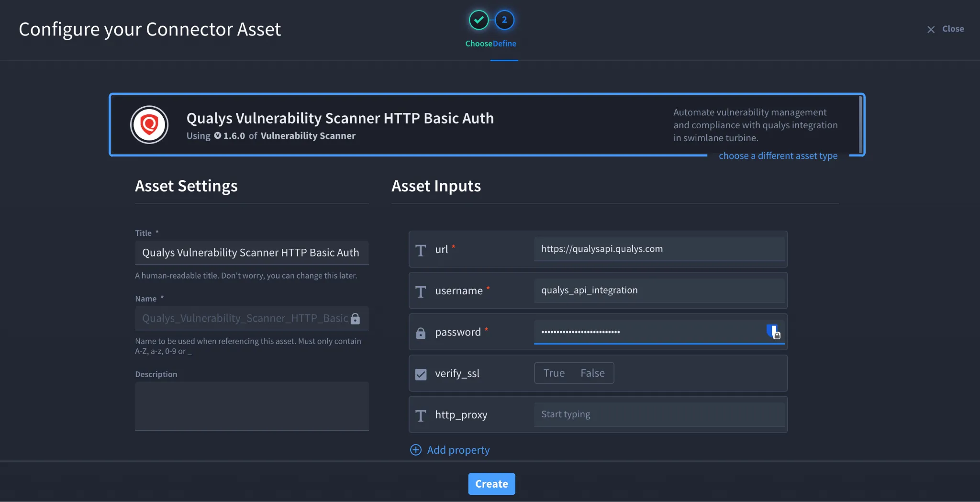Set verify_ssl to True
The width and height of the screenshot is (980, 502).
point(554,373)
